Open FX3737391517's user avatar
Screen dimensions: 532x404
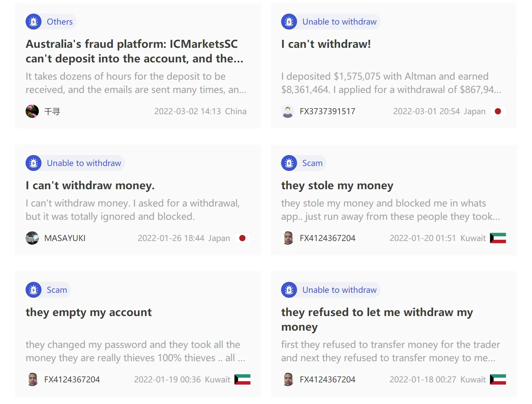coord(288,111)
